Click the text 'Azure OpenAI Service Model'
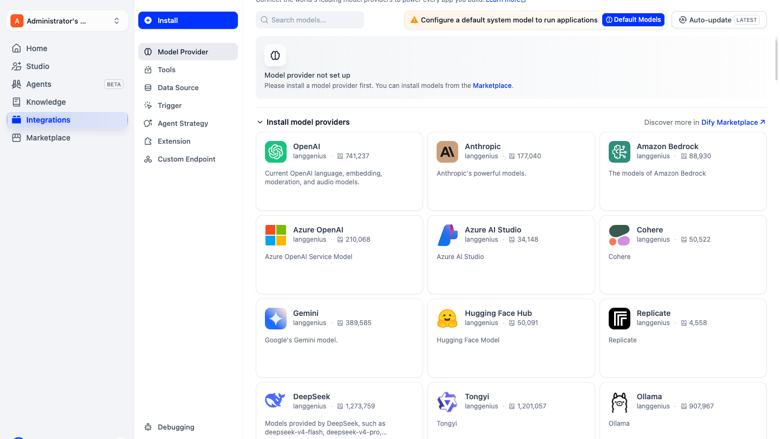Image resolution: width=780 pixels, height=439 pixels. (308, 257)
